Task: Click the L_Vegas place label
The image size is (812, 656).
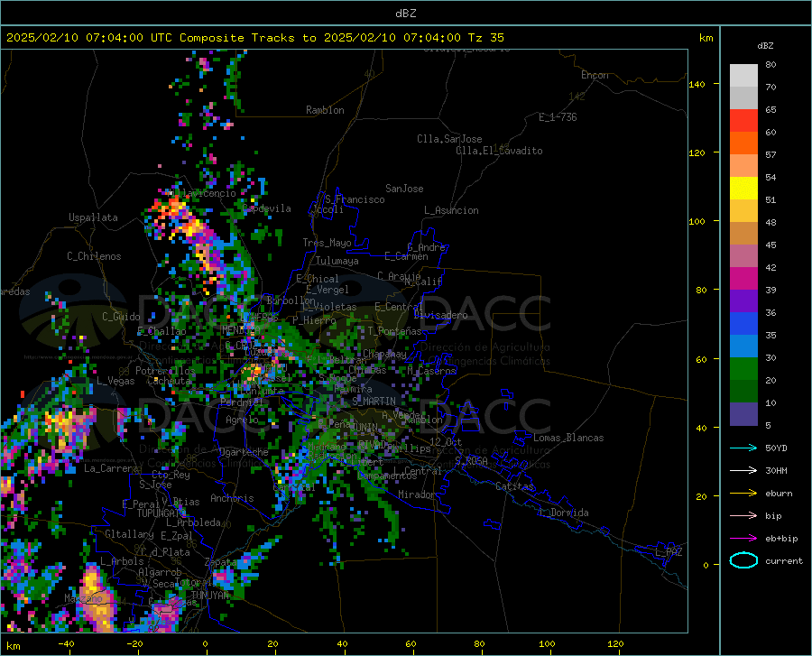Action: [x=115, y=381]
